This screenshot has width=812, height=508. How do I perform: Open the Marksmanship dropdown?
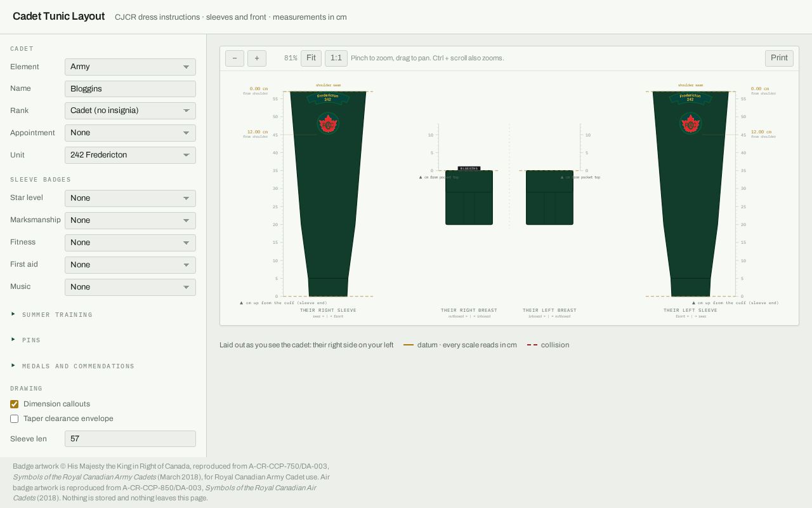(130, 220)
